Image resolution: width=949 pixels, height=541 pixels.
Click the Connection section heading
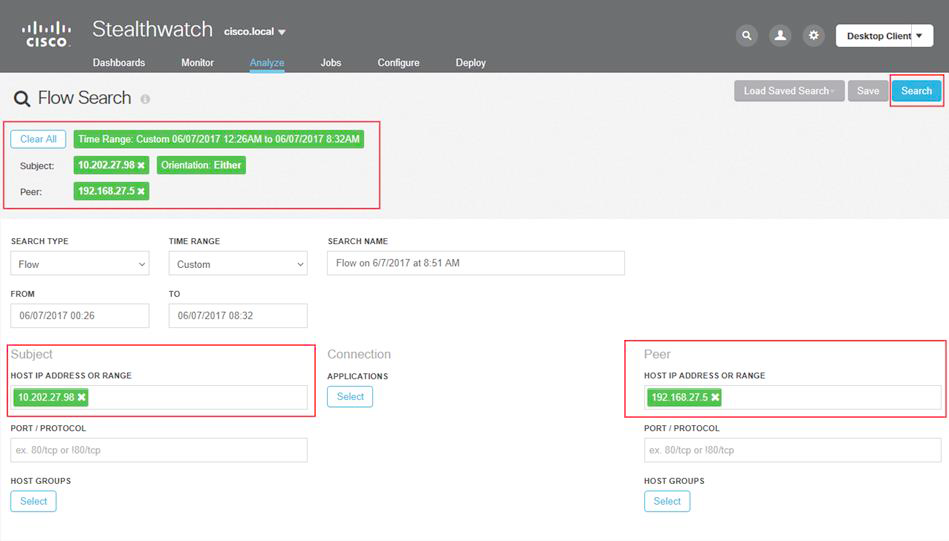pos(359,354)
